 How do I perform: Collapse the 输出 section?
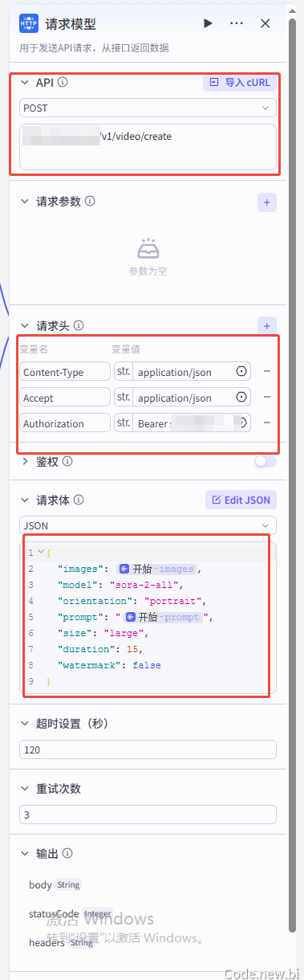pyautogui.click(x=24, y=853)
